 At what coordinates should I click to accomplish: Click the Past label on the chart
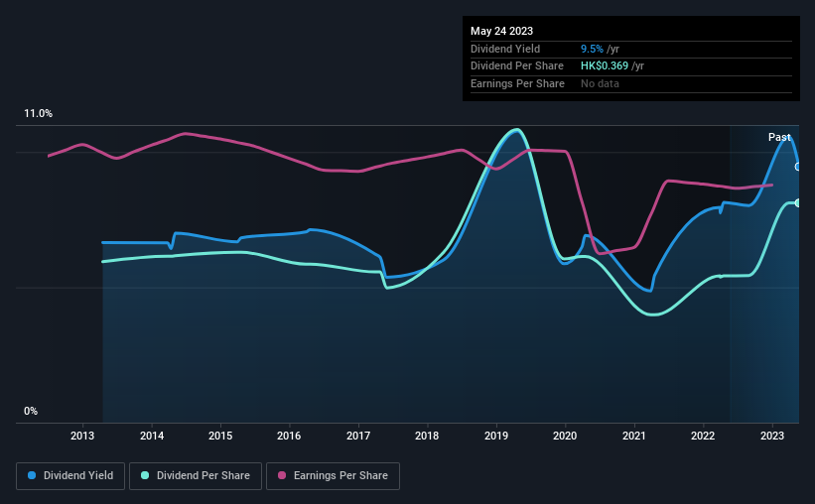point(779,137)
